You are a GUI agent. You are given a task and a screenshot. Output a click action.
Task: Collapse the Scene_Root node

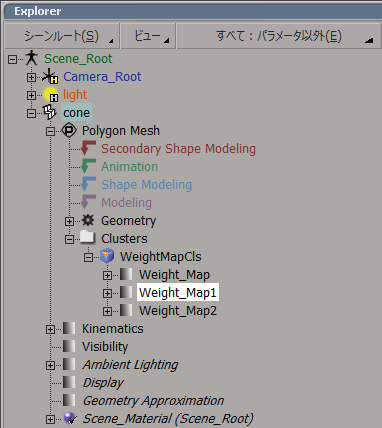[12, 60]
